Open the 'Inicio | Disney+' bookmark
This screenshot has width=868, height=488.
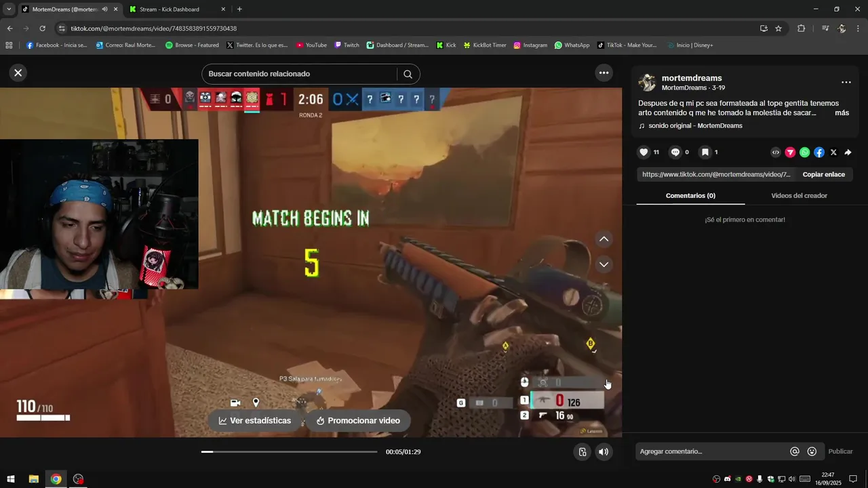click(x=690, y=45)
